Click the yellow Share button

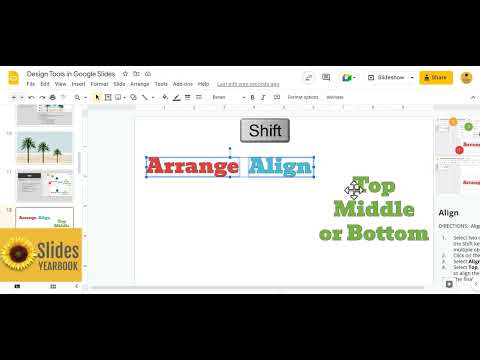pyautogui.click(x=436, y=78)
